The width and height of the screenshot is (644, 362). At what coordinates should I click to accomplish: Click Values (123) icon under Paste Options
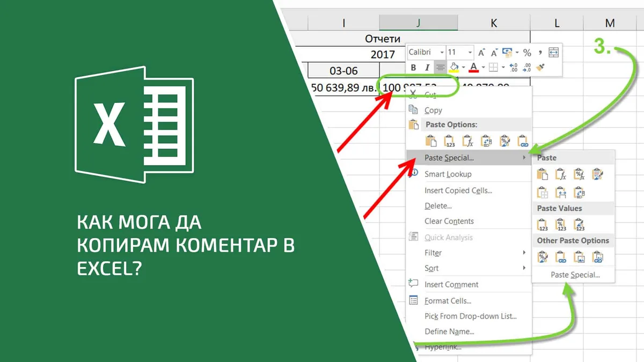pyautogui.click(x=449, y=141)
